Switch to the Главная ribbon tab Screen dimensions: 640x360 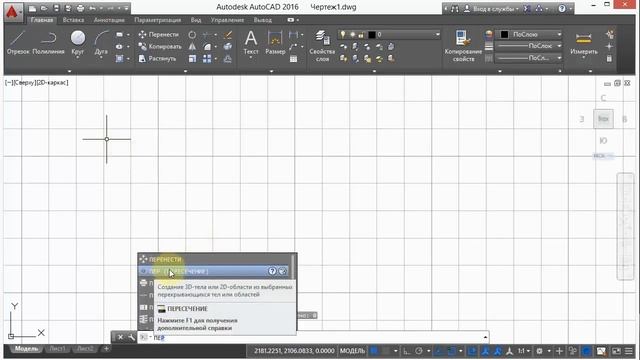pyautogui.click(x=42, y=20)
